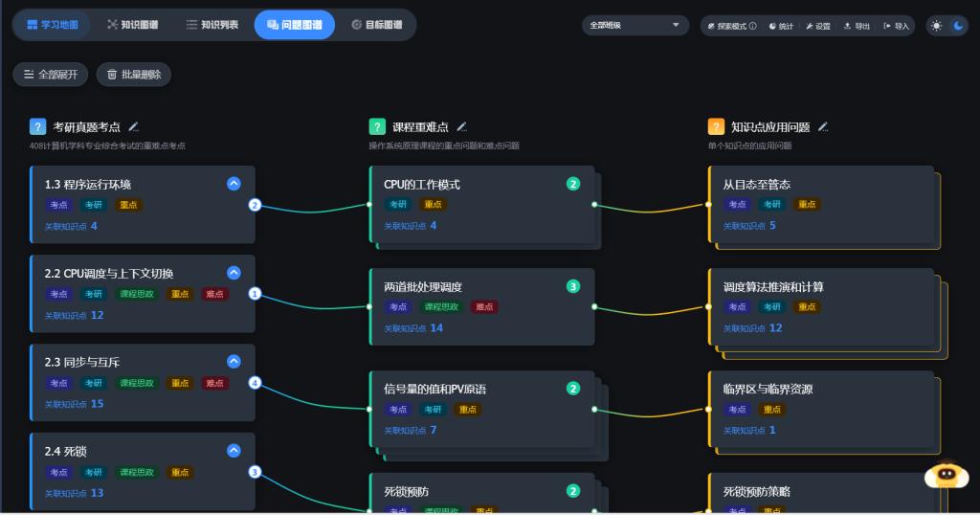Image resolution: width=980 pixels, height=515 pixels.
Task: Open the 目标图谱 tab
Action: click(x=376, y=25)
